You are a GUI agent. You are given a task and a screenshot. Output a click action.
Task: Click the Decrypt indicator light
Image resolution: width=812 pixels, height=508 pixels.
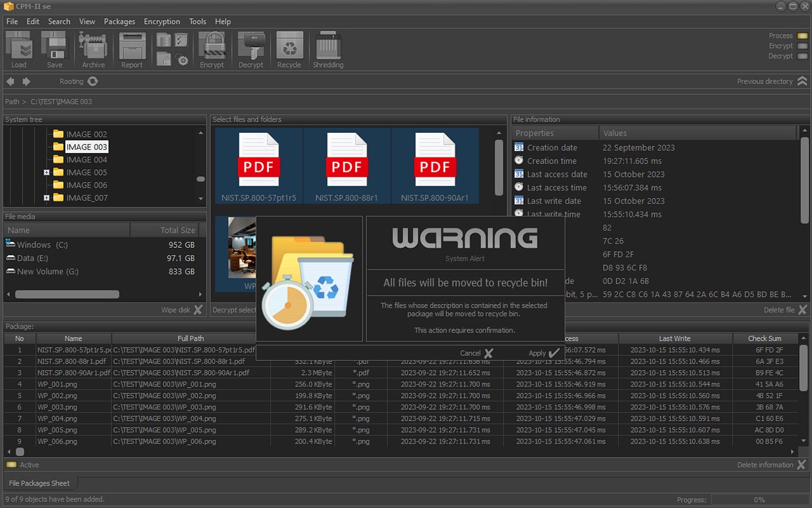click(802, 56)
